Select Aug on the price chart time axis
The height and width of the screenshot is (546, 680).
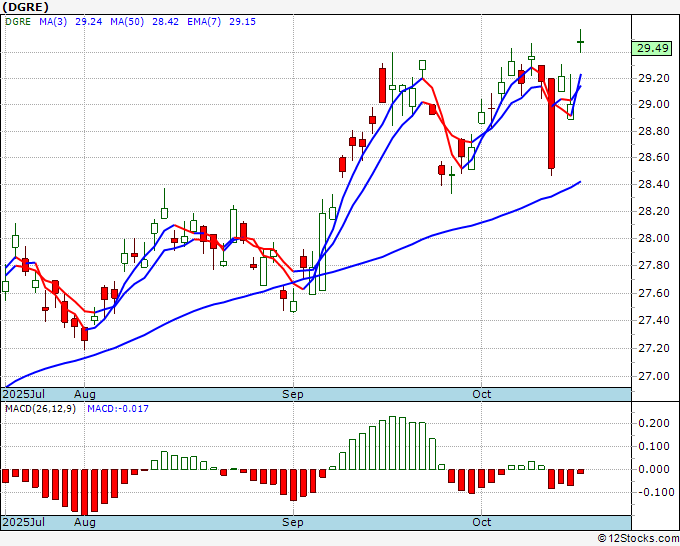coord(85,395)
